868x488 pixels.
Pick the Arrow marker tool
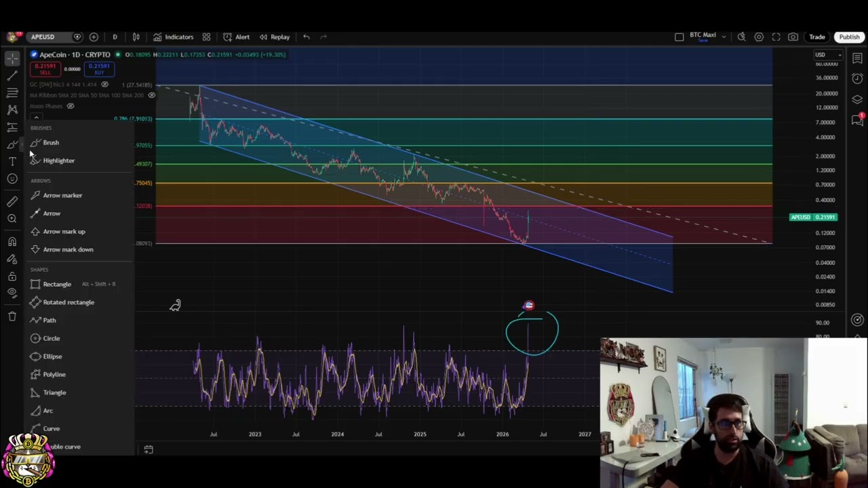coord(62,195)
